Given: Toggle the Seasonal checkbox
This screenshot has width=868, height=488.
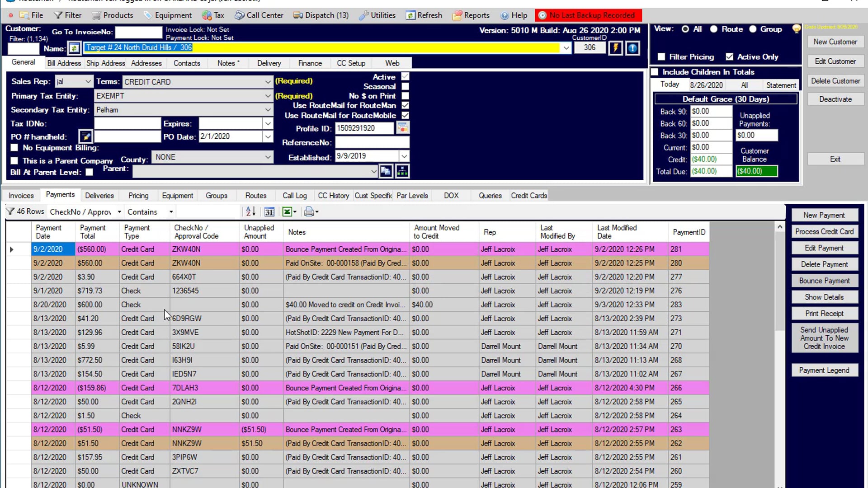Looking at the screenshot, I should pyautogui.click(x=405, y=86).
